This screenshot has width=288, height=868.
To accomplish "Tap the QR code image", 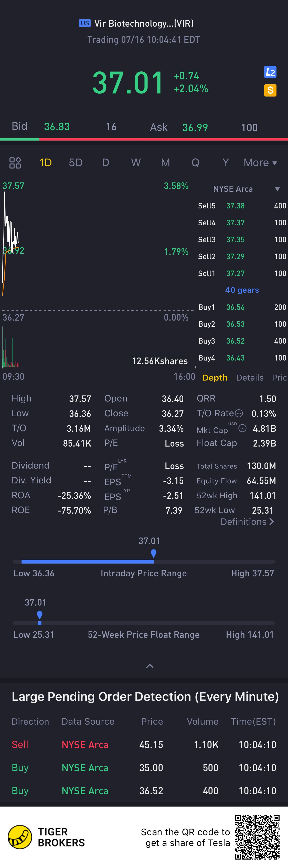I will pos(257,837).
